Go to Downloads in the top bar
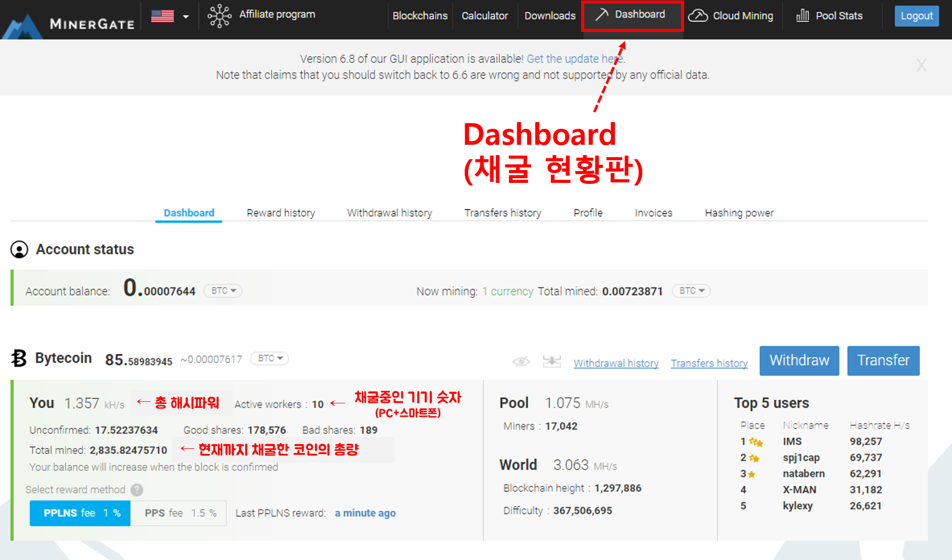 550,16
